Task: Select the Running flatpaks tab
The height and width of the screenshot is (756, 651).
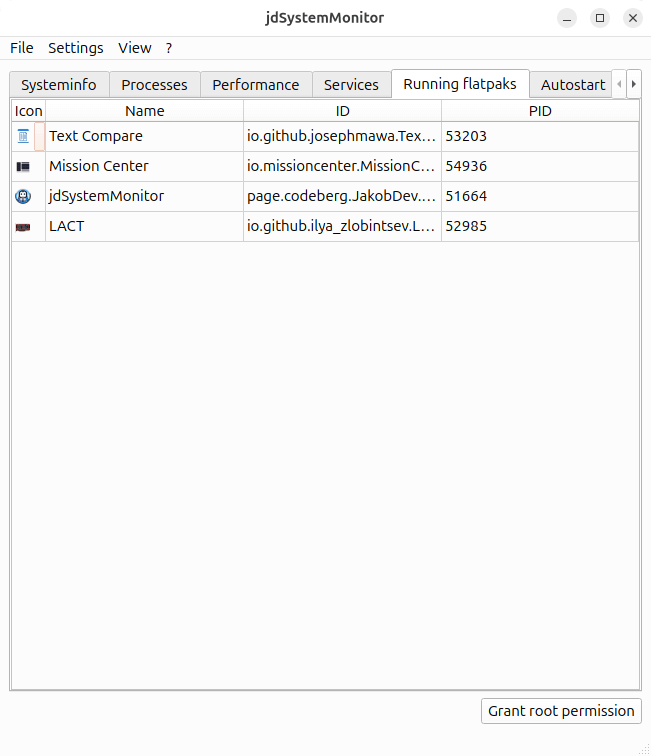Action: click(460, 84)
